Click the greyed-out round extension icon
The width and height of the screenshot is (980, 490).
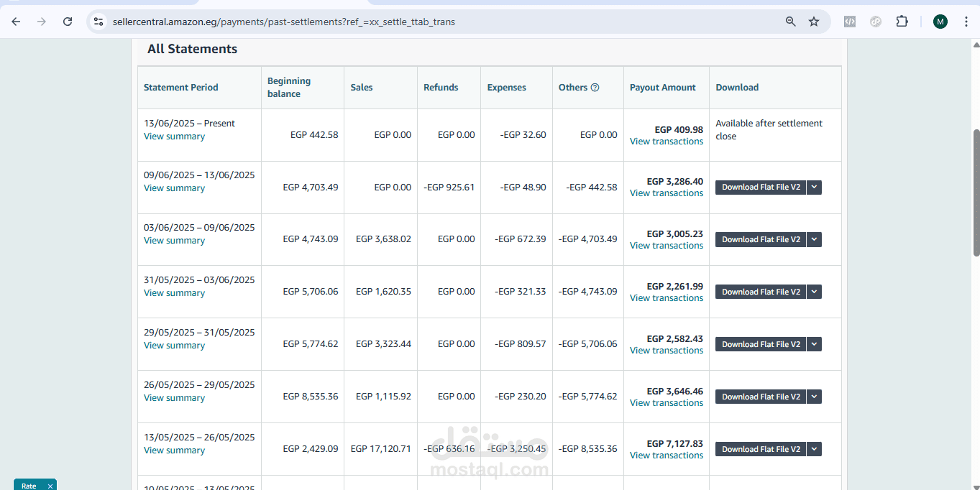click(x=876, y=22)
